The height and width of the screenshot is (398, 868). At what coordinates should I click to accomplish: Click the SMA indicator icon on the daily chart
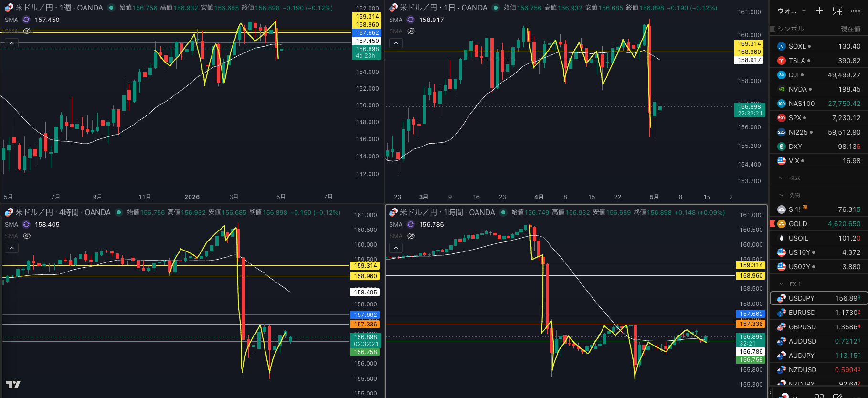(411, 20)
